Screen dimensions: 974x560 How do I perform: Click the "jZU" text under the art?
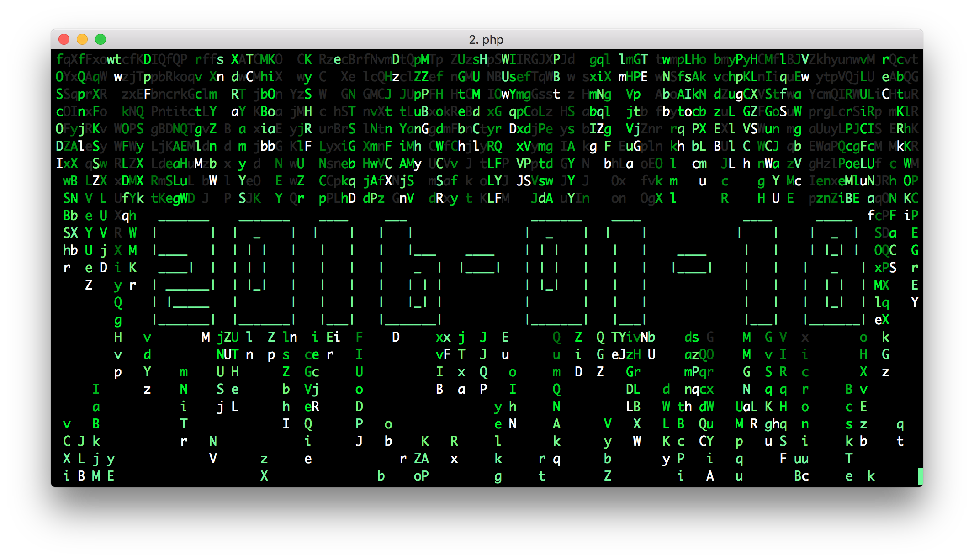[x=228, y=337]
